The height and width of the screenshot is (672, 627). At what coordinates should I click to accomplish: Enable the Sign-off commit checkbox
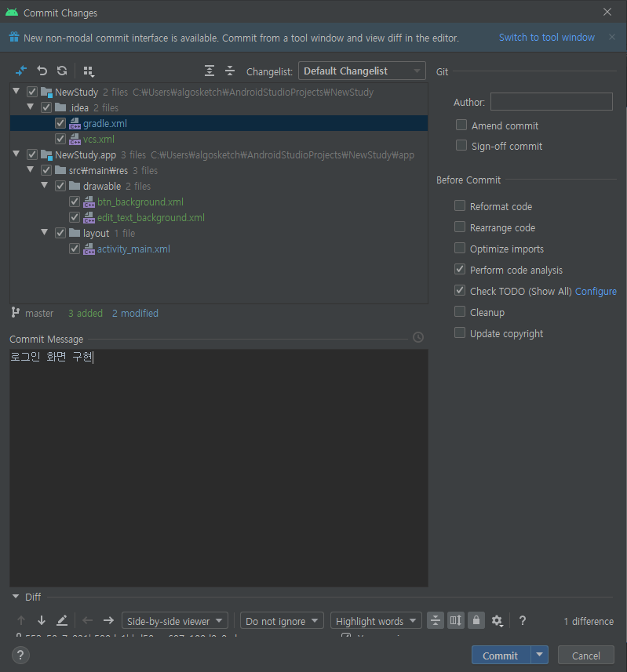pos(461,145)
